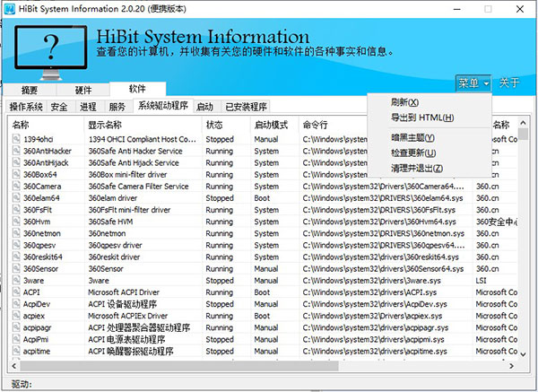The image size is (538, 392).
Task: Click the vertical scrollbar up arrow
Action: coord(523,123)
